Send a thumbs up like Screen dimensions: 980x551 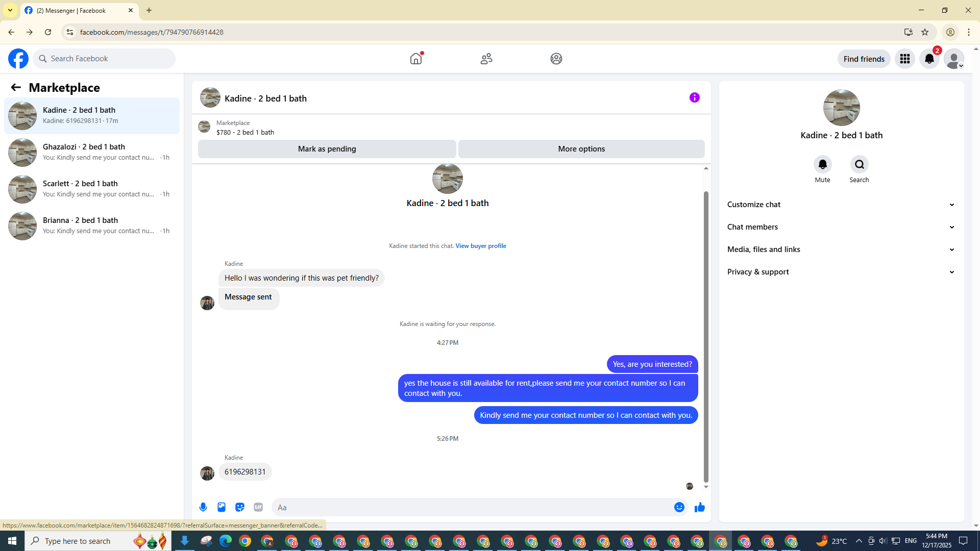(699, 507)
